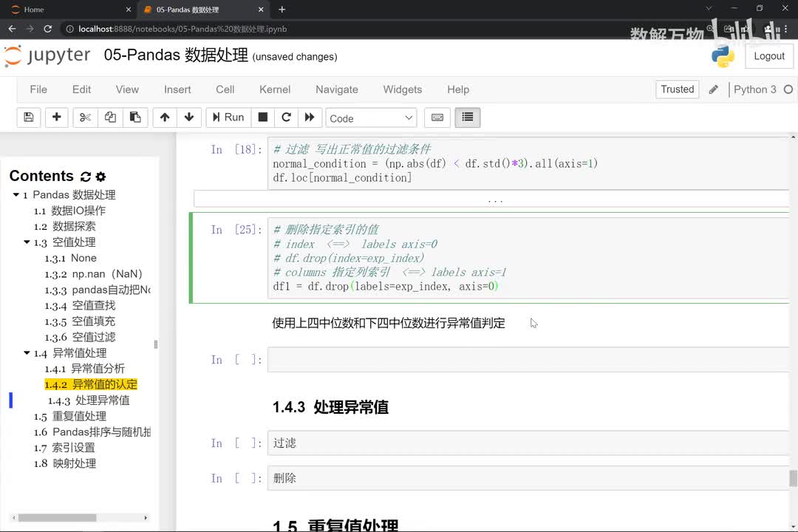Switch to the Home browser tab

pos(71,10)
